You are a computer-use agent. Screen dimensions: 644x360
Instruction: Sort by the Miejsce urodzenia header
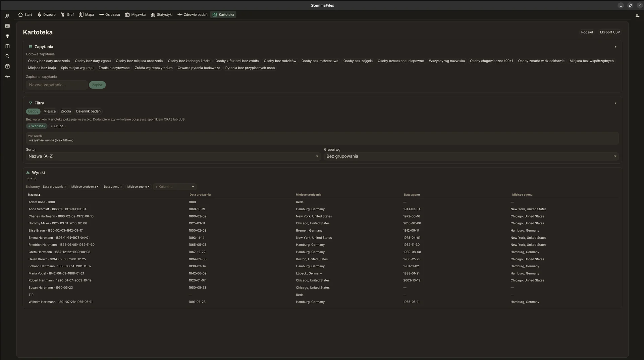(308, 195)
